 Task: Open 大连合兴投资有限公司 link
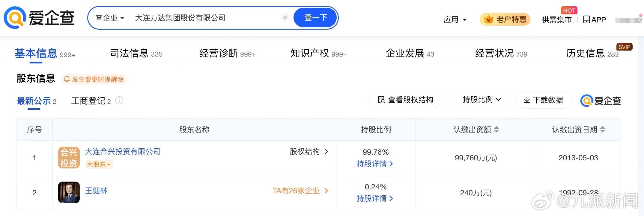click(123, 152)
